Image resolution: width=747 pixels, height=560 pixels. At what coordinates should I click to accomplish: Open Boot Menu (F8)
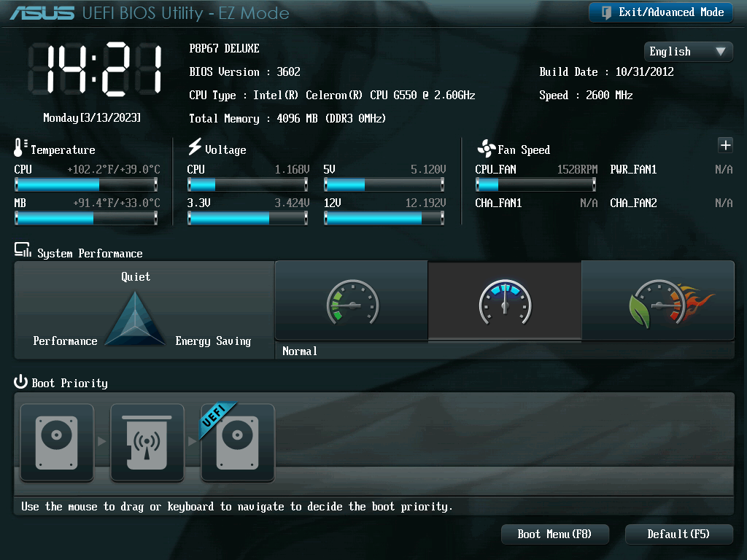click(555, 534)
